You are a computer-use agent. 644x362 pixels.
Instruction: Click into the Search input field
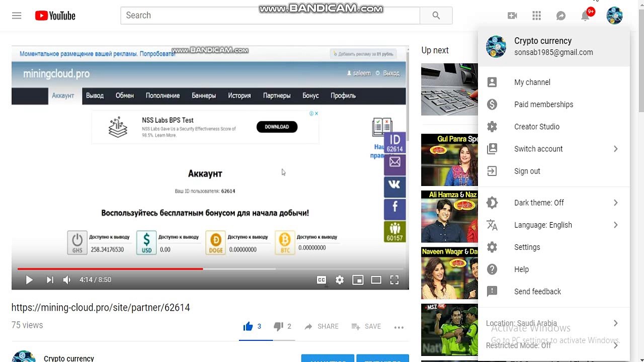click(270, 16)
